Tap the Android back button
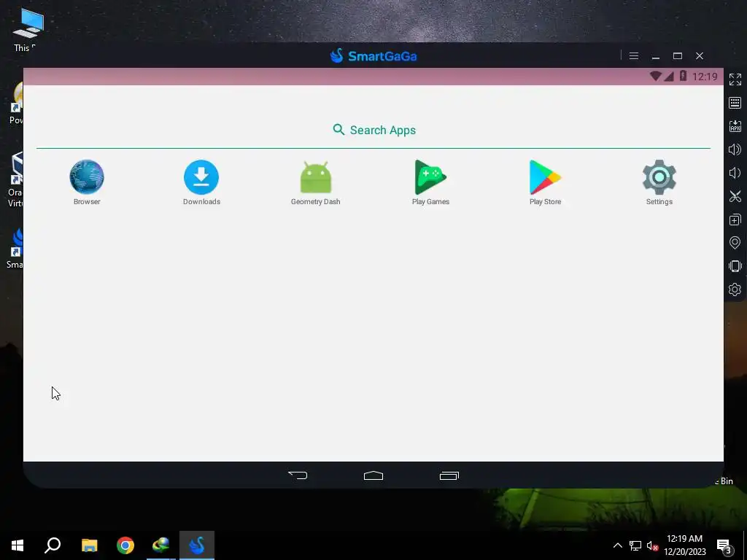 298,475
